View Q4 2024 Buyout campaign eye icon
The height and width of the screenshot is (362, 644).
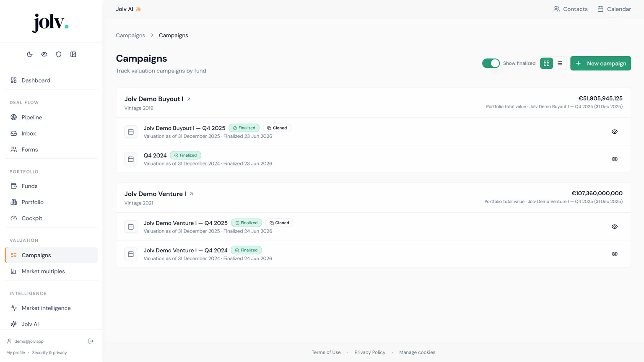pyautogui.click(x=614, y=159)
